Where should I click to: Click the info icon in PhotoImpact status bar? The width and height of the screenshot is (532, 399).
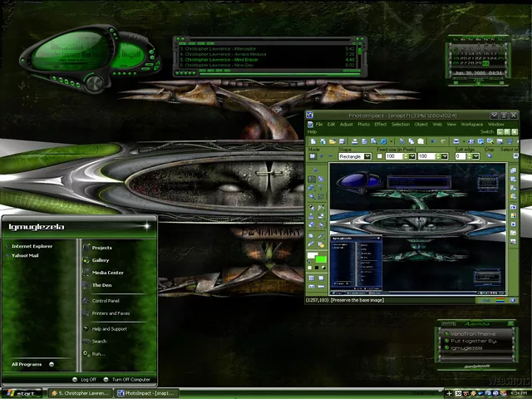tap(513, 300)
